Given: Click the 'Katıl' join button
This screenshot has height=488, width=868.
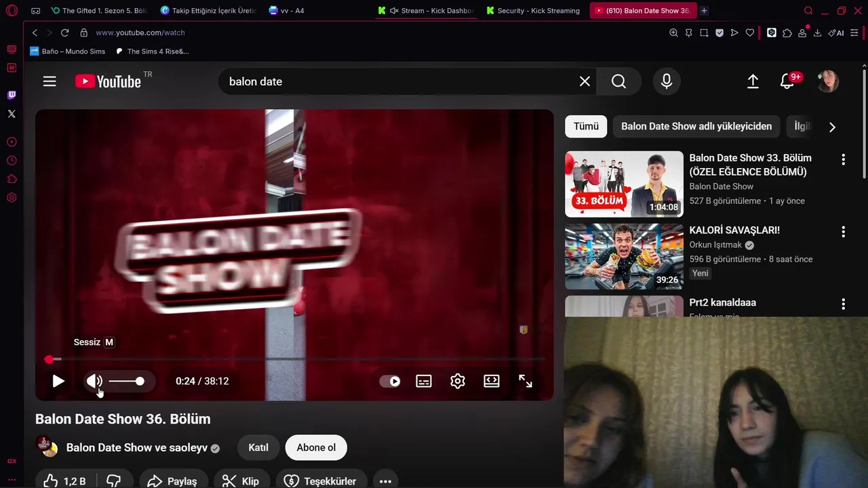Looking at the screenshot, I should tap(258, 447).
